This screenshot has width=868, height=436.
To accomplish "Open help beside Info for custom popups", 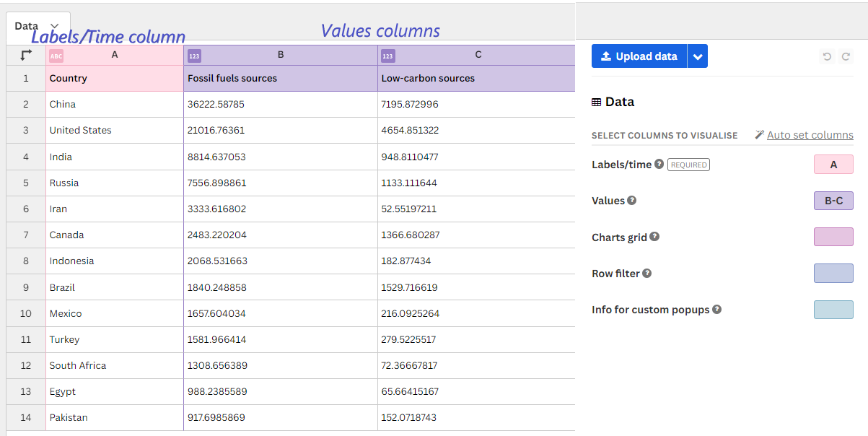I will (x=716, y=309).
